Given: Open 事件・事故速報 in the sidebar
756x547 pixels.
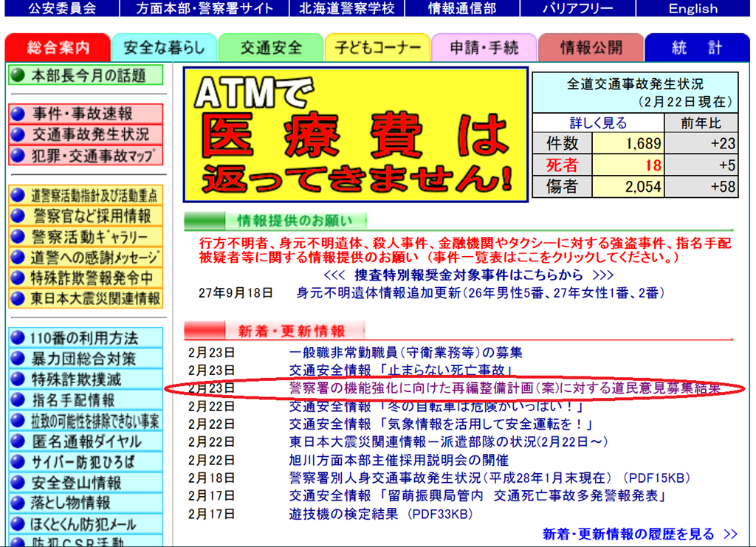Looking at the screenshot, I should tap(86, 114).
